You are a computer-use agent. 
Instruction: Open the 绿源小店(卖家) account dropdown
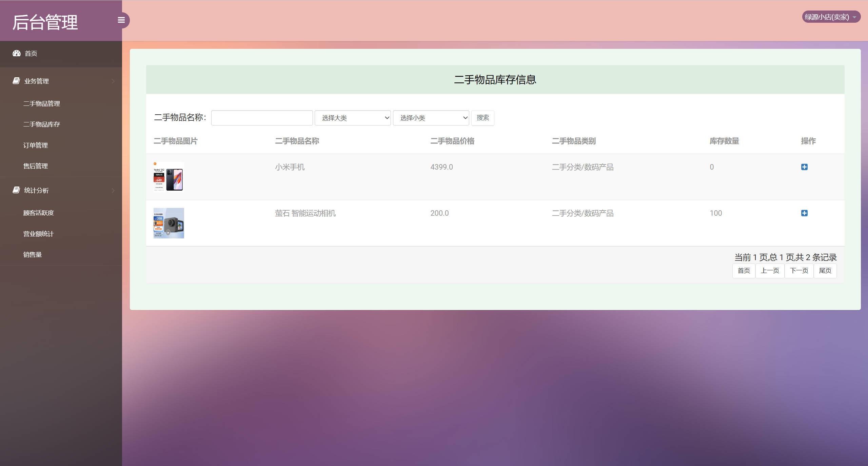click(831, 17)
